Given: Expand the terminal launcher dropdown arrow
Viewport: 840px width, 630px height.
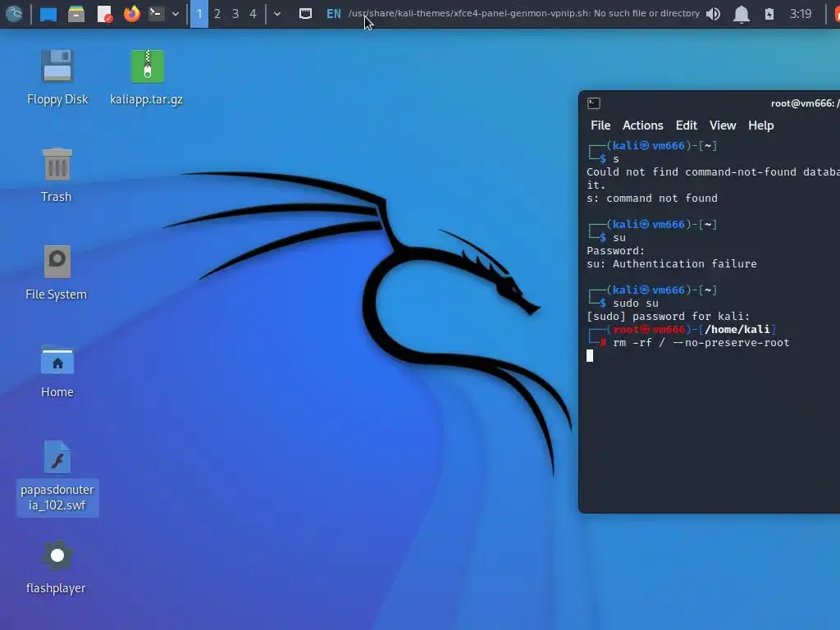Looking at the screenshot, I should 176,14.
